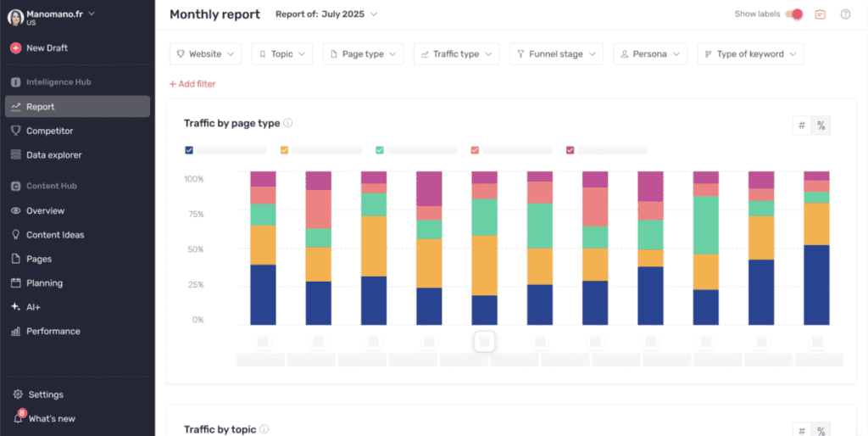The image size is (868, 436).
Task: Click the Add filter link
Action: point(192,84)
